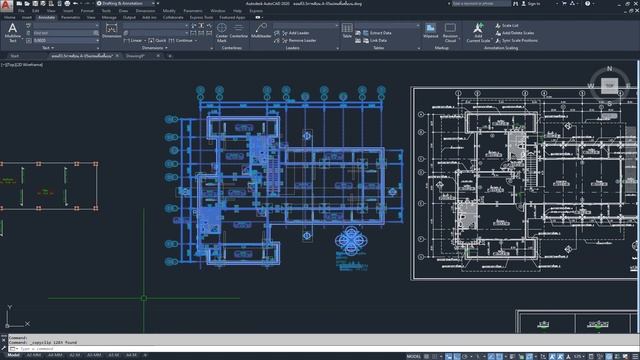Toggle MODEL space button in status bar
Image resolution: width=640 pixels, height=360 pixels.
tap(413, 356)
